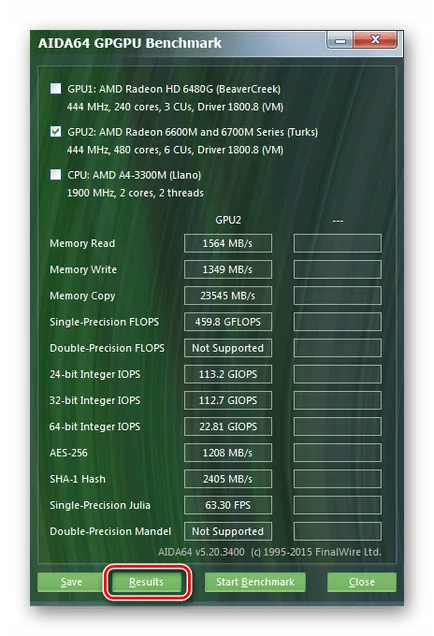Click the Memory Write value 1349 MB/s
Viewport: 434px width, 636px height.
228,269
